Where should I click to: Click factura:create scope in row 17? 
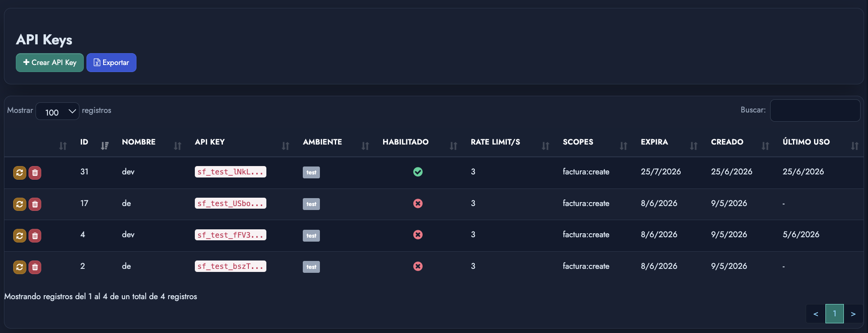586,203
